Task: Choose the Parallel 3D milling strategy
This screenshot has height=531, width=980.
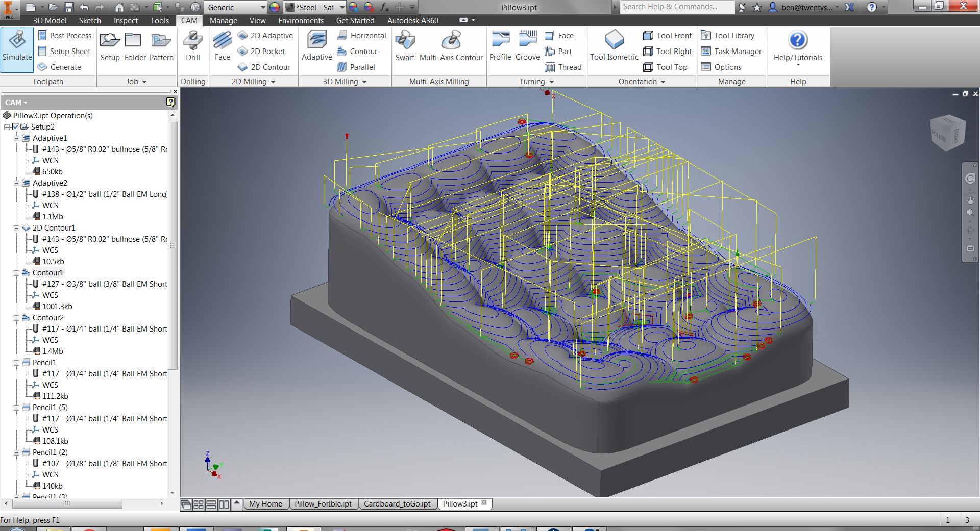Action: coord(356,67)
